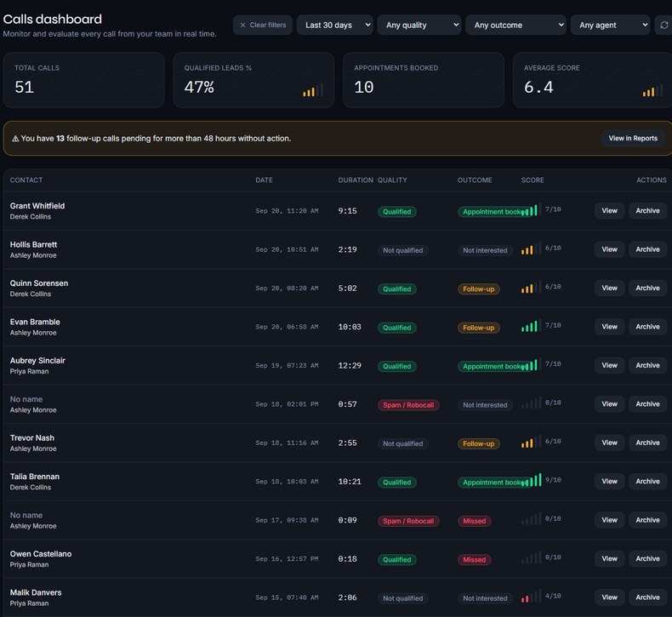Archive the Trevor Nash call
This screenshot has height=617, width=672.
coord(647,443)
